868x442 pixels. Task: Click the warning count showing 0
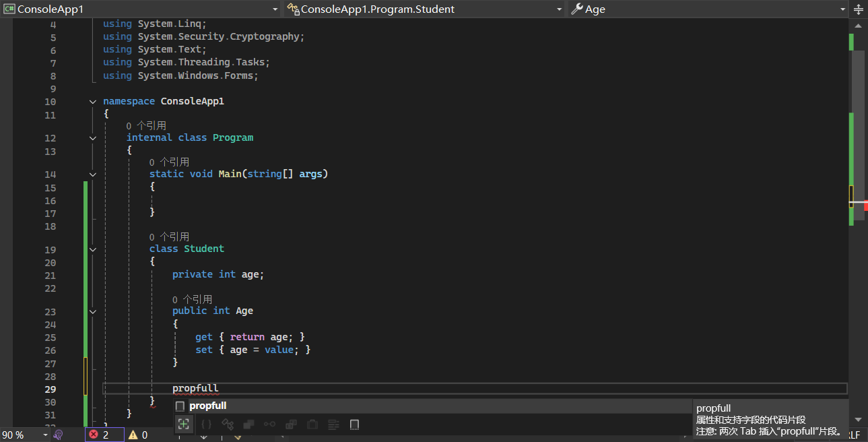144,435
